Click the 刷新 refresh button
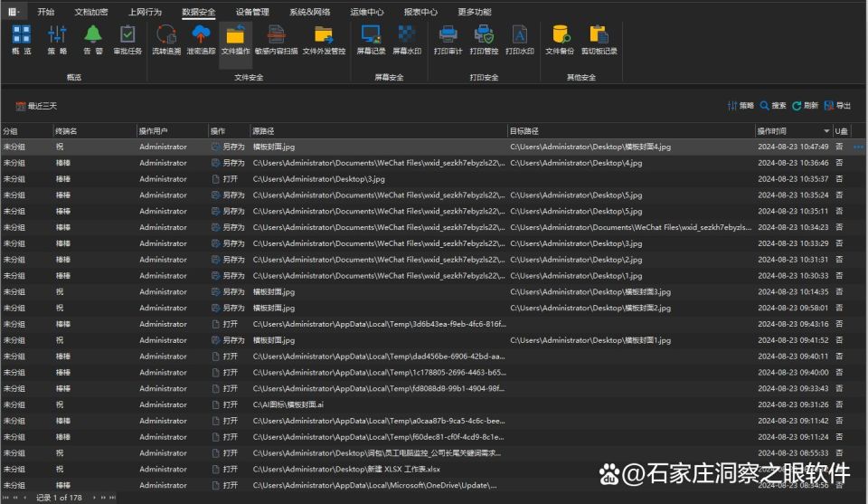This screenshot has height=504, width=868. pos(805,105)
